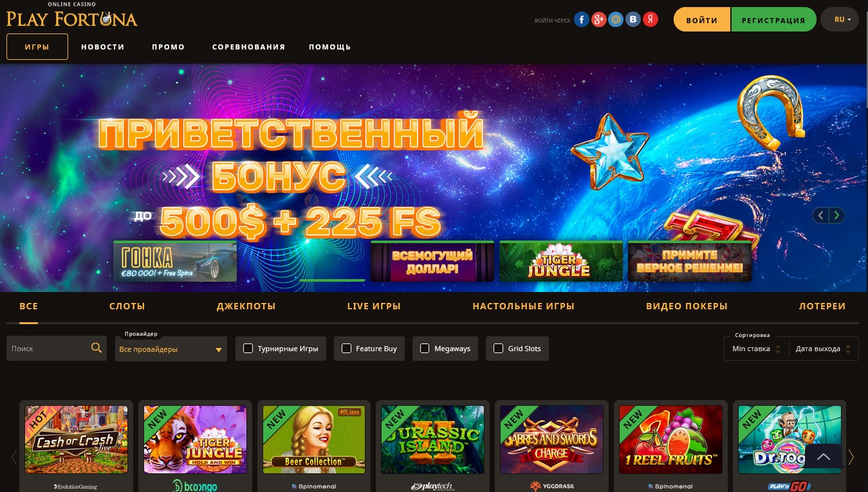Screen dimensions: 868x492
Task: Sort games by Дата выхода
Action: pos(824,349)
